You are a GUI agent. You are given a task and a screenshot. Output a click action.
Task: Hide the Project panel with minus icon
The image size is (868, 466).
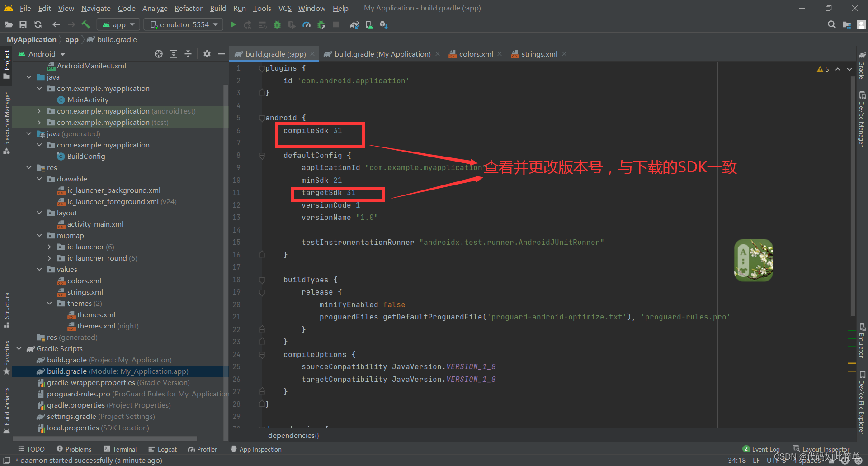(x=221, y=54)
